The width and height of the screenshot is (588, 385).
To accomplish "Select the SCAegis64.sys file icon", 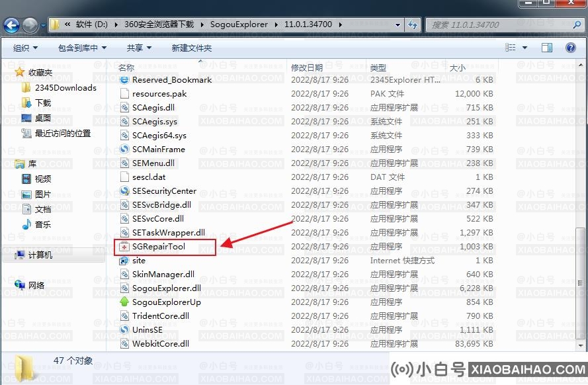I will (x=124, y=136).
